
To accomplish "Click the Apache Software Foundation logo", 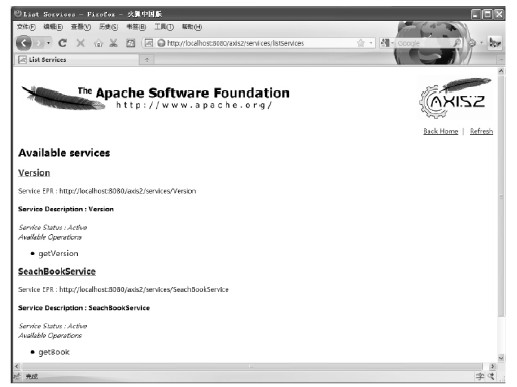I will (x=155, y=97).
